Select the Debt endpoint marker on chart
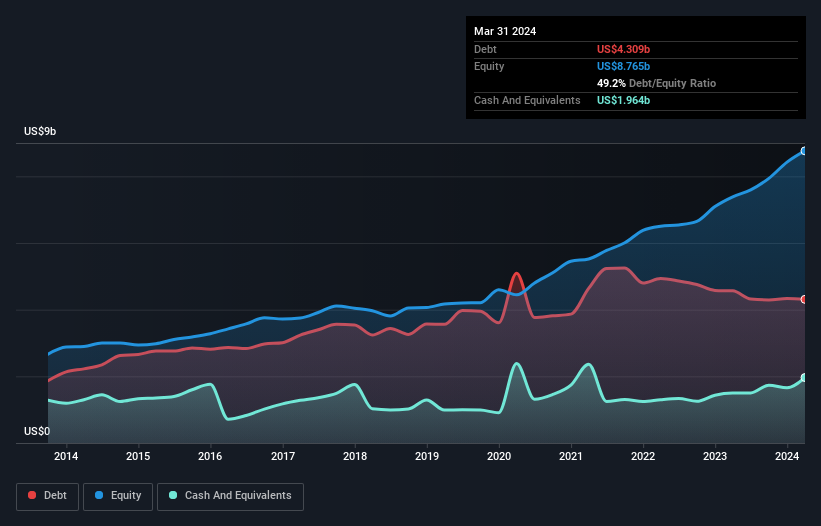This screenshot has height=526, width=821. (x=804, y=299)
